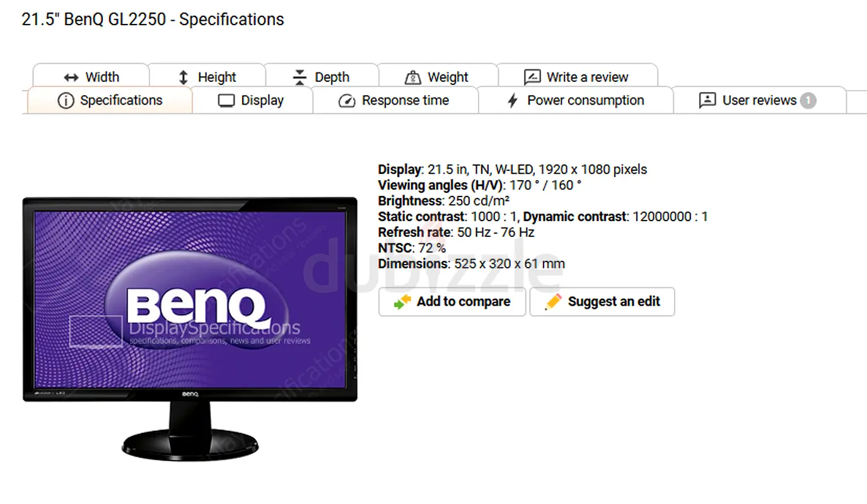Click the Width arrows icon
This screenshot has width=867, height=504.
pos(71,77)
